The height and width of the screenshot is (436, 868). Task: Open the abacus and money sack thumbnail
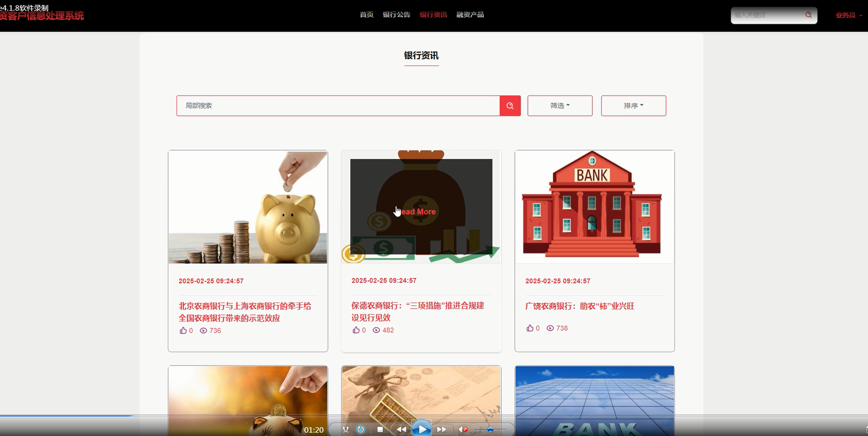click(421, 401)
